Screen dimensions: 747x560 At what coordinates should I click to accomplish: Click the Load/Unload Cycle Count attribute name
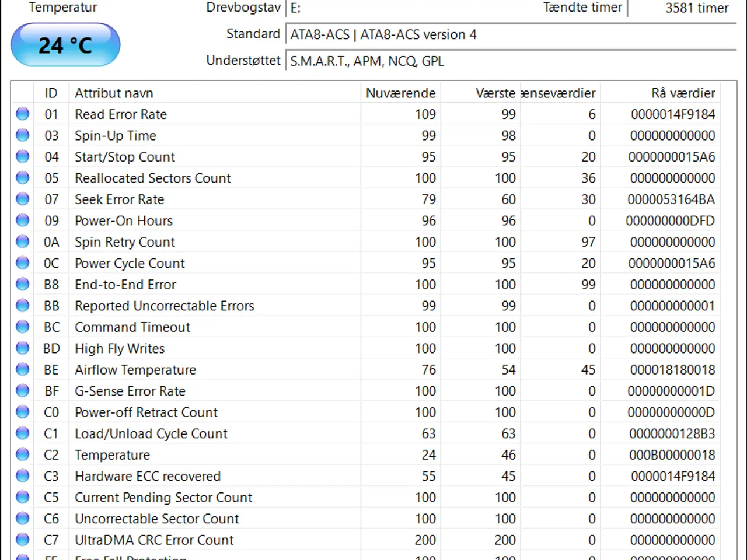151,433
